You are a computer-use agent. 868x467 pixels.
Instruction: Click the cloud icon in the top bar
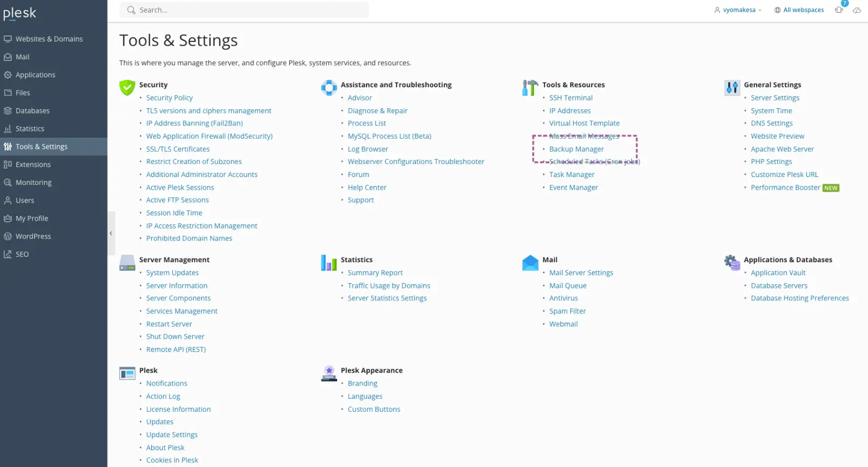[x=856, y=10]
